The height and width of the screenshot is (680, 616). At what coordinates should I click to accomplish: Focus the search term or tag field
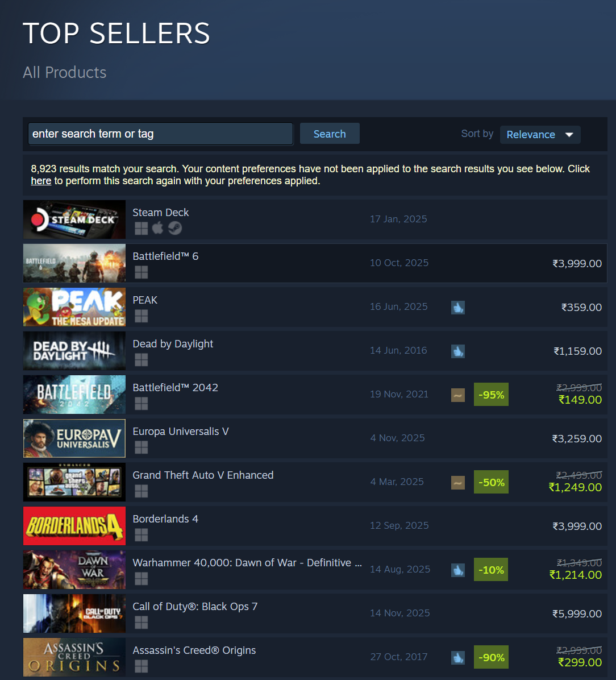160,134
